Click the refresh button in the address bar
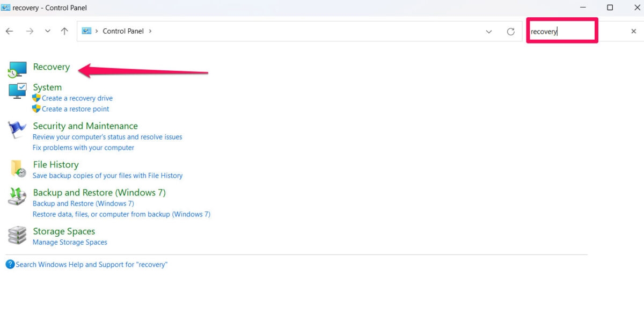The image size is (644, 335). (510, 31)
